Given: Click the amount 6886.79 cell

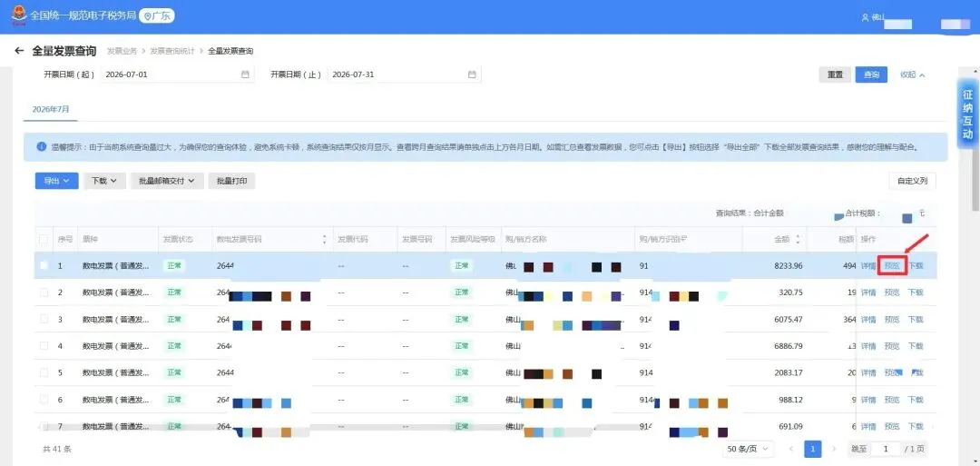Looking at the screenshot, I should (x=788, y=346).
